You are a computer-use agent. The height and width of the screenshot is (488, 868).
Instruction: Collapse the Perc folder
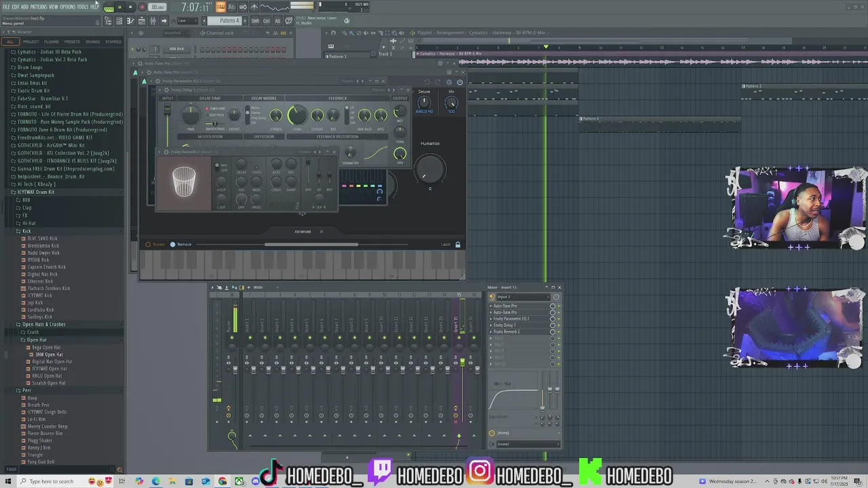coord(26,390)
